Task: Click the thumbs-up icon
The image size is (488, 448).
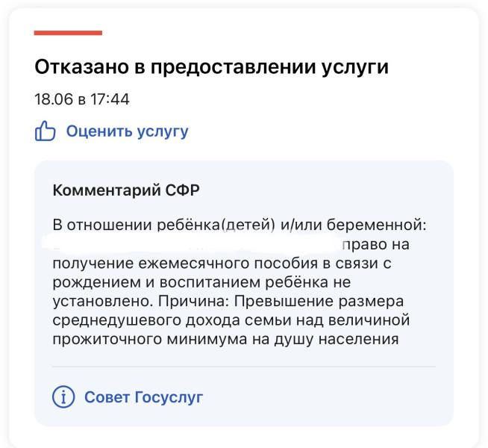Action: click(45, 131)
